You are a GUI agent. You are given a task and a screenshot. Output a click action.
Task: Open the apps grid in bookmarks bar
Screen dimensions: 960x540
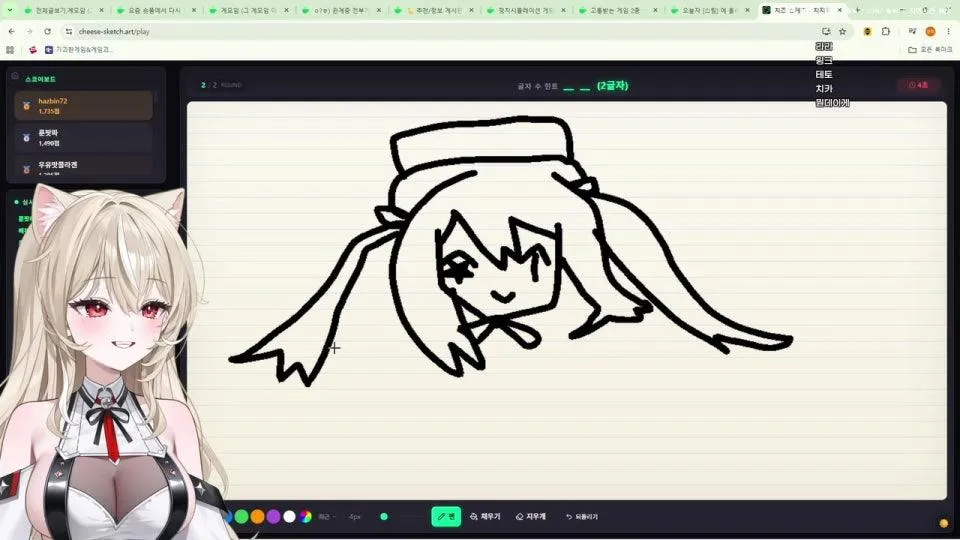(10, 50)
